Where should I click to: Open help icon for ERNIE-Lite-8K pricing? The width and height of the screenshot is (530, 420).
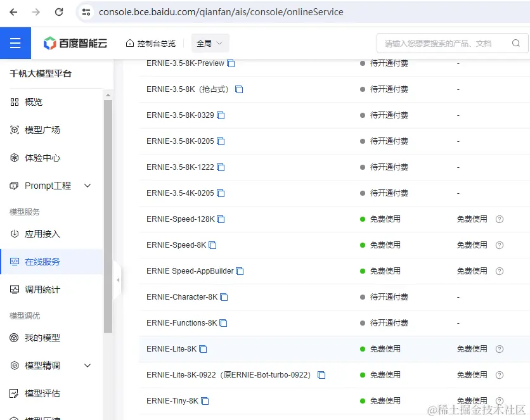click(x=500, y=350)
